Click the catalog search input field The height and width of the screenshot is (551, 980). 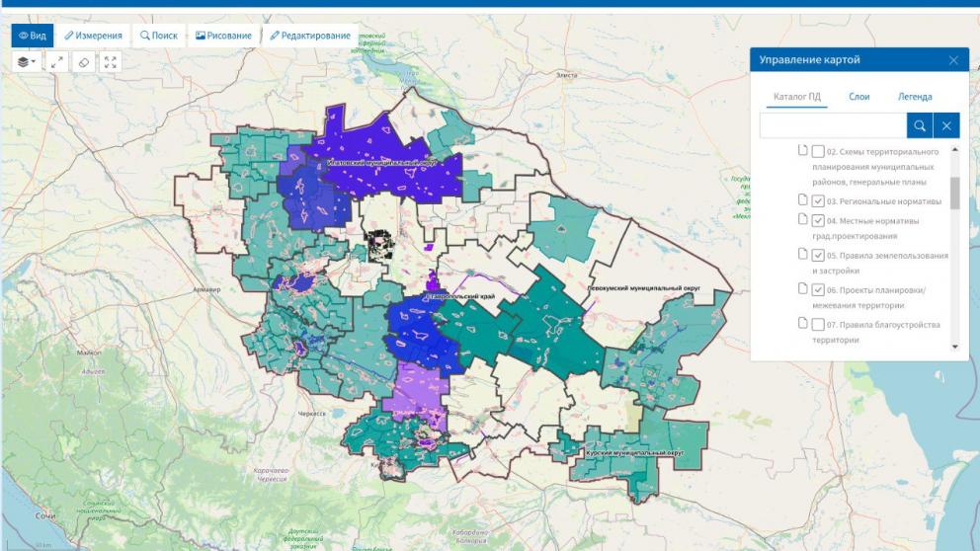click(832, 125)
